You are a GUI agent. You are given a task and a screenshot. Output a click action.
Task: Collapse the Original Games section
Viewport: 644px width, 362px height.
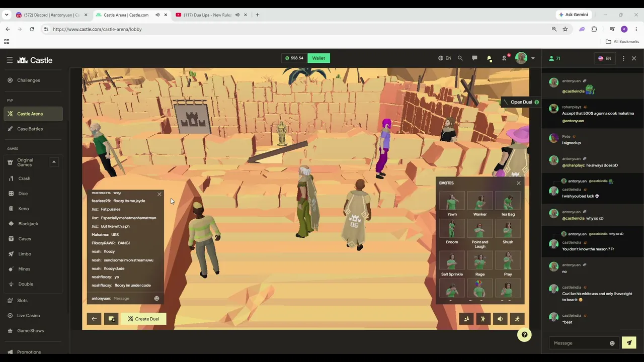point(54,162)
